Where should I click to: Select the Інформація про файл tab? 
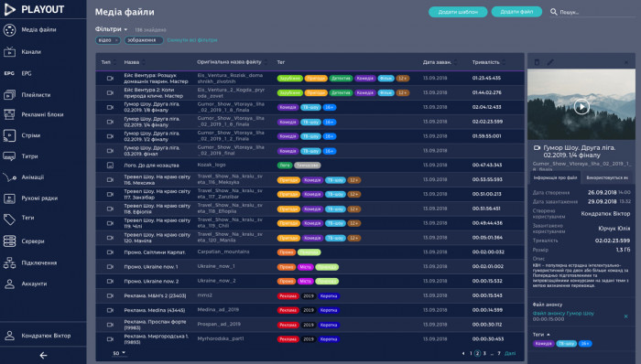tap(555, 178)
